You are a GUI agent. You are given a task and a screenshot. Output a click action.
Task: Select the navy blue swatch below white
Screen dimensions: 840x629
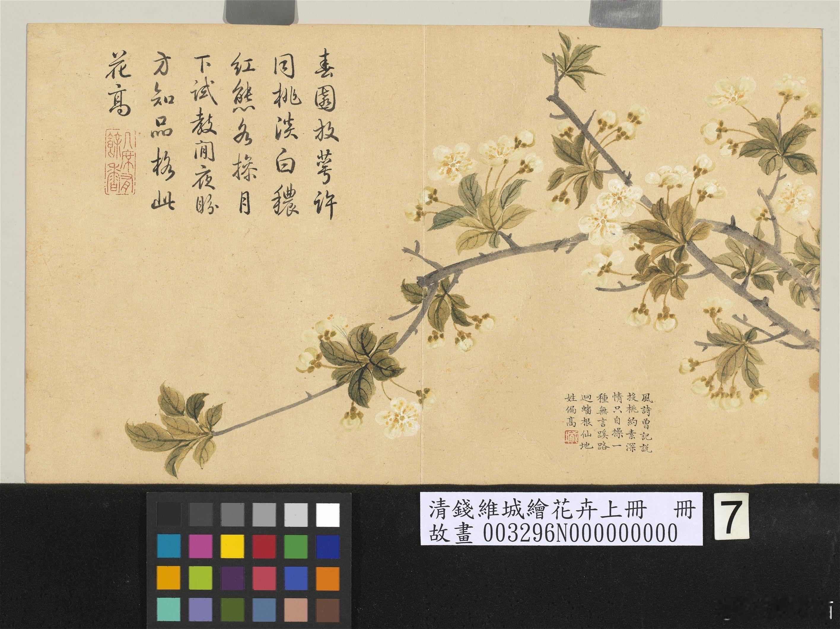point(328,547)
